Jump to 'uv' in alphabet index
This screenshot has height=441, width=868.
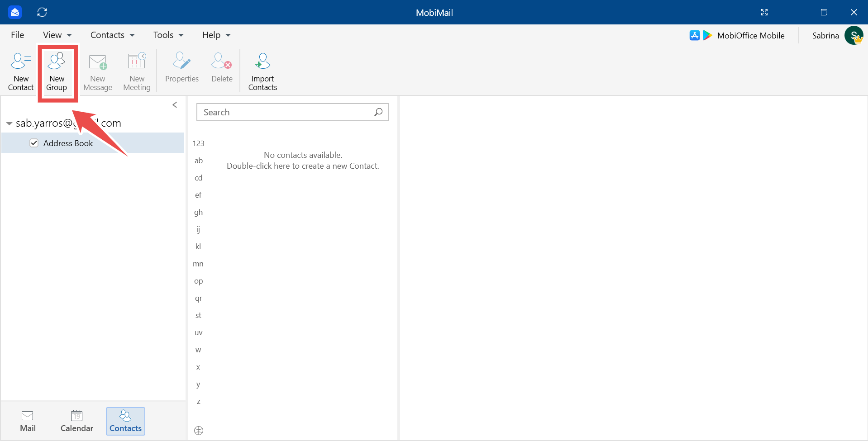pyautogui.click(x=198, y=332)
